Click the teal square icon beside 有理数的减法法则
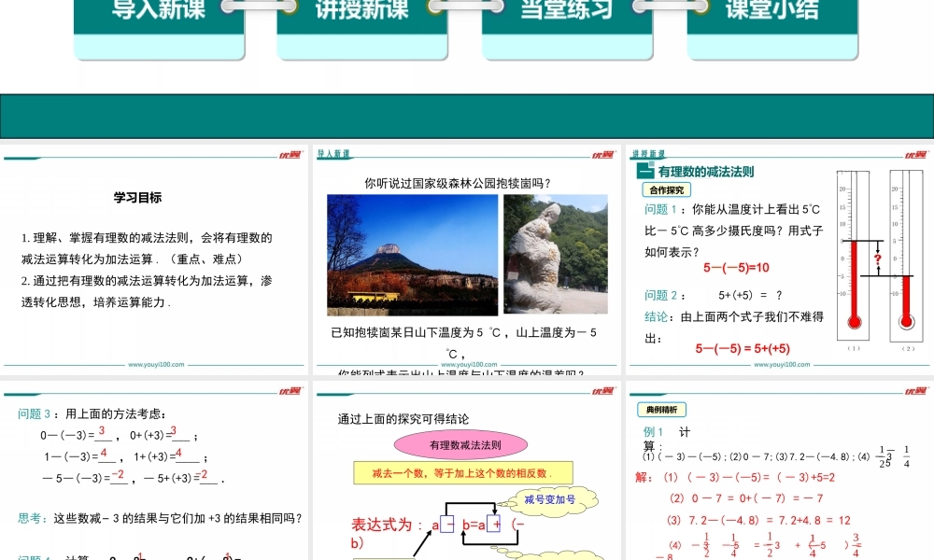934x560 pixels. [644, 172]
